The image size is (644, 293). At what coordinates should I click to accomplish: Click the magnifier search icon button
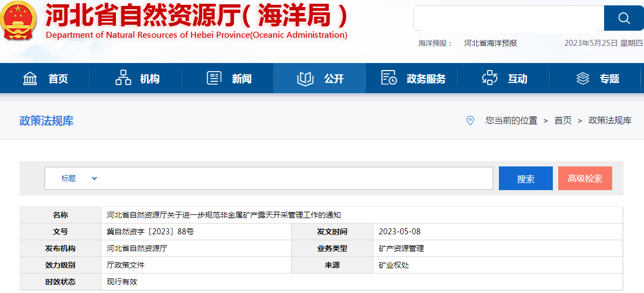coord(624,18)
